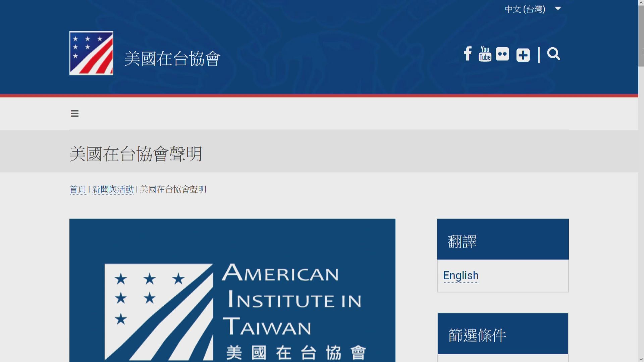Open the search magnifier icon
644x362 pixels.
(553, 54)
